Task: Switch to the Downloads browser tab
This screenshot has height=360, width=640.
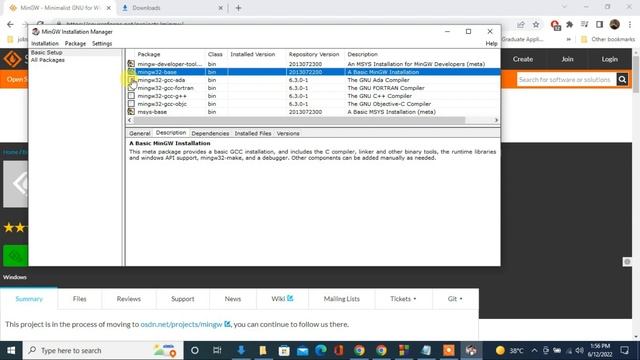Action: (x=173, y=8)
